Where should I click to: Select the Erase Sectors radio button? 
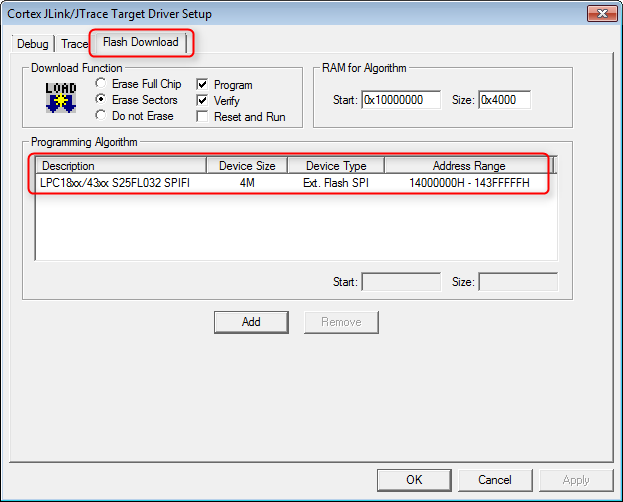101,100
